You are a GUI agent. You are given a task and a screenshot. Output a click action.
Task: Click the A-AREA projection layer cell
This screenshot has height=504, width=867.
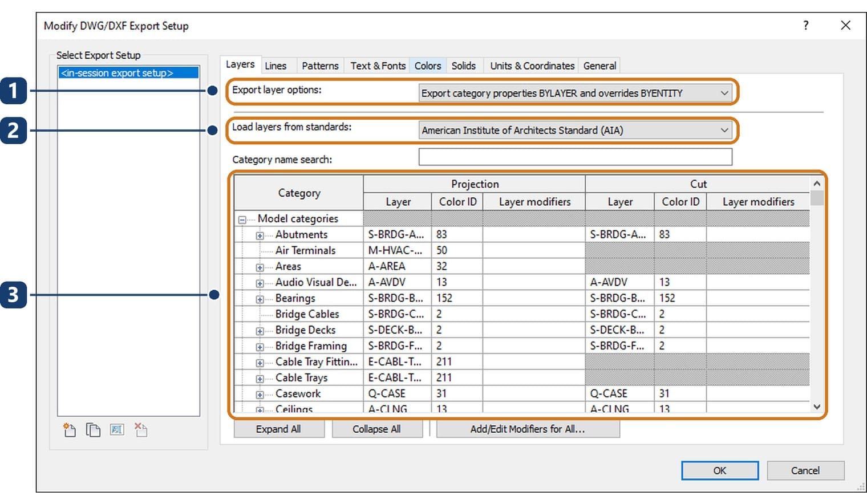click(398, 266)
